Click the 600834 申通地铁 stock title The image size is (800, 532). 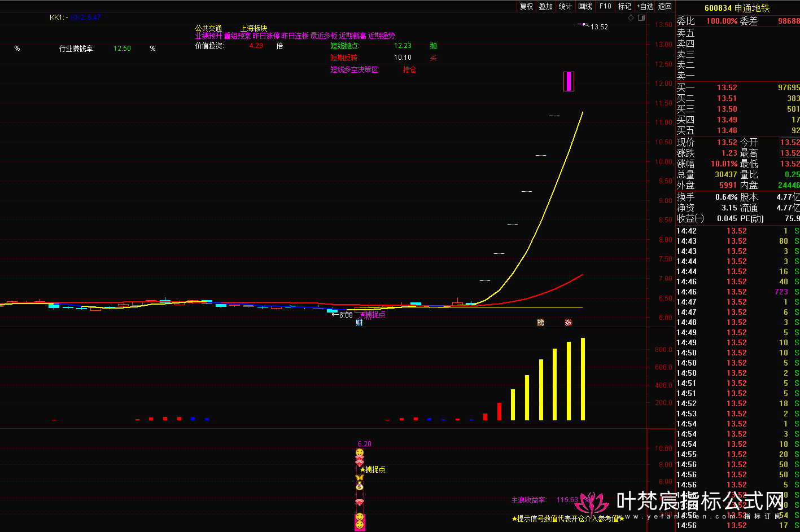[x=737, y=8]
